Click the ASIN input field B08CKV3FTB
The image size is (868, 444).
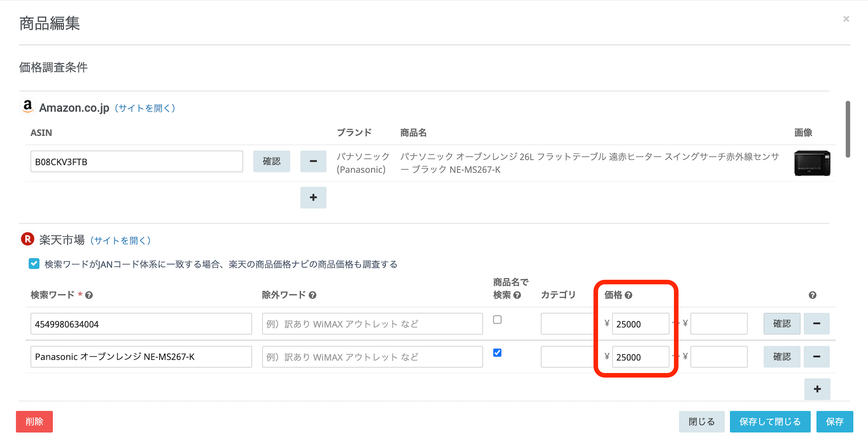136,161
